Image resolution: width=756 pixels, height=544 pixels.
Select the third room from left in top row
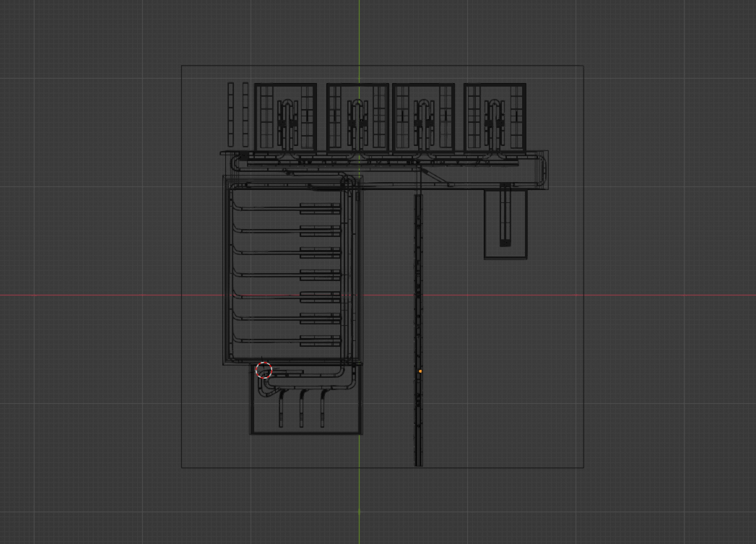point(423,117)
